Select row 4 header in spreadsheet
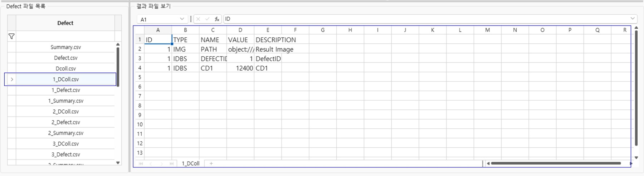Image resolution: width=644 pixels, height=176 pixels. (x=140, y=68)
